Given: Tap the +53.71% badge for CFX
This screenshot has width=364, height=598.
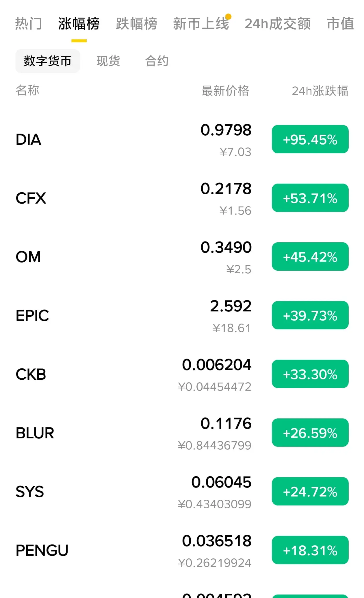Looking at the screenshot, I should coord(310,198).
